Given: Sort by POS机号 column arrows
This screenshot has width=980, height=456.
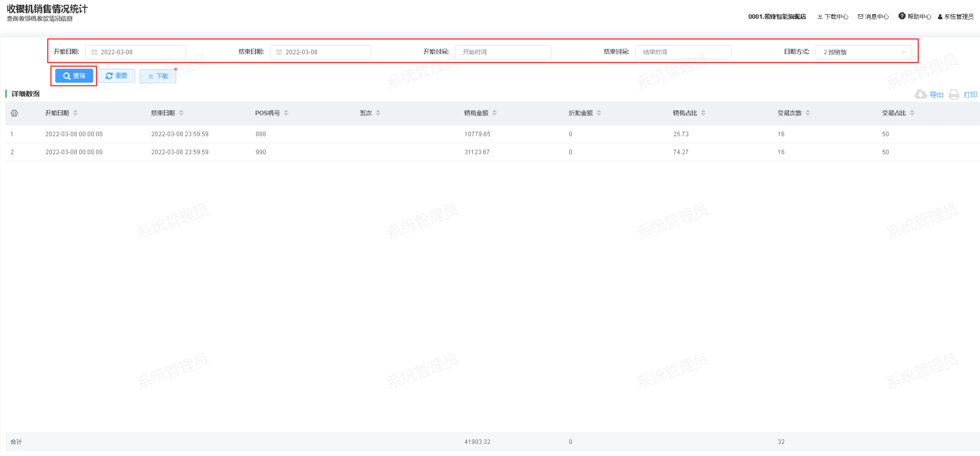Looking at the screenshot, I should 286,113.
